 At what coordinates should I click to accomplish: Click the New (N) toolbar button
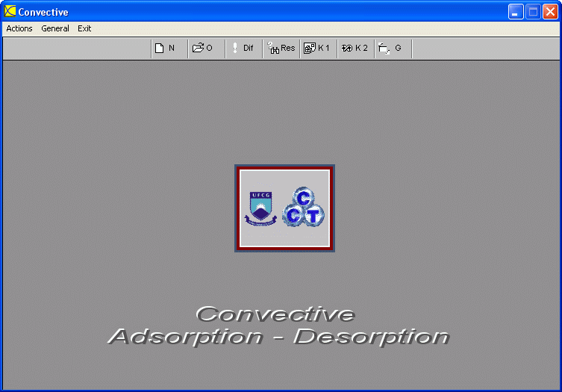pos(169,48)
